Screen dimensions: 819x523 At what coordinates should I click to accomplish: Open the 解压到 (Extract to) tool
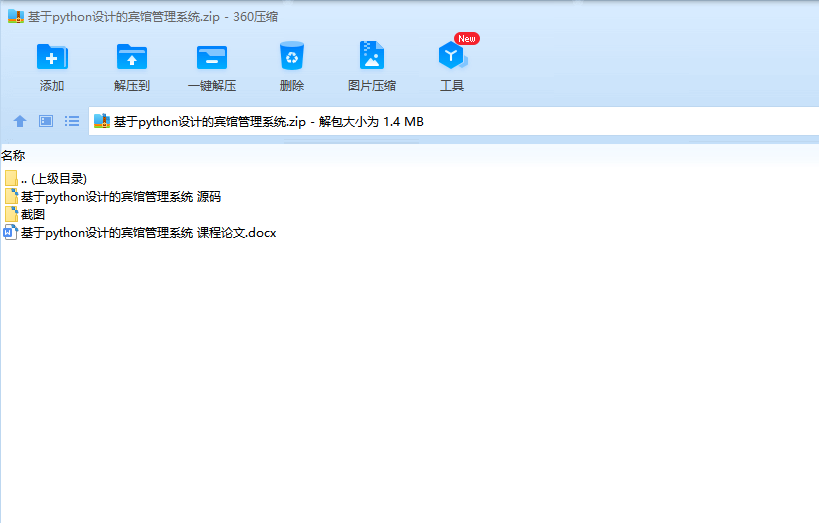tap(132, 57)
